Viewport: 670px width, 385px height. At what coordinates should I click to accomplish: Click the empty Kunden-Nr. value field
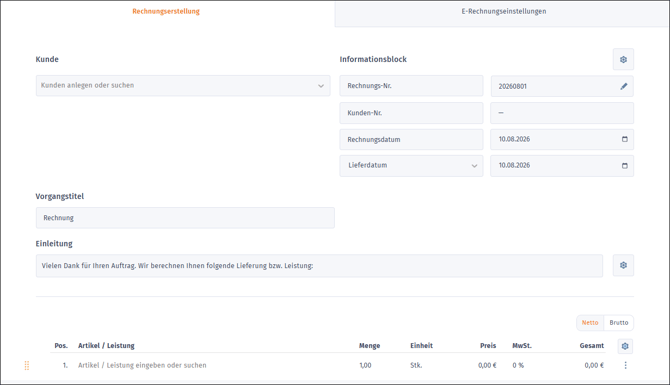click(562, 113)
